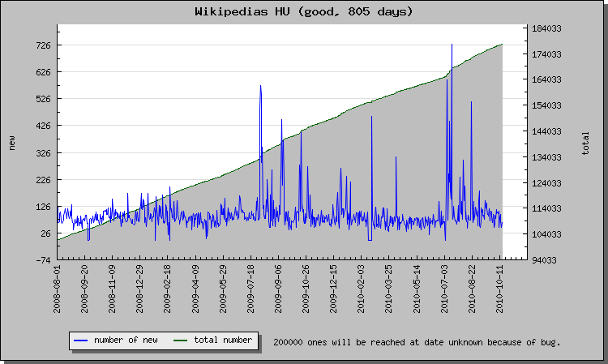Click the right y-axis label '174033'
The image size is (608, 364).
[546, 54]
